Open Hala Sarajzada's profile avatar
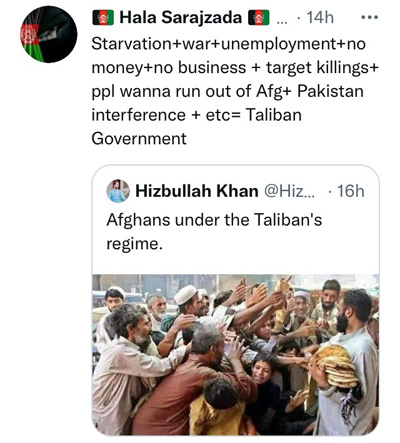 [49, 34]
